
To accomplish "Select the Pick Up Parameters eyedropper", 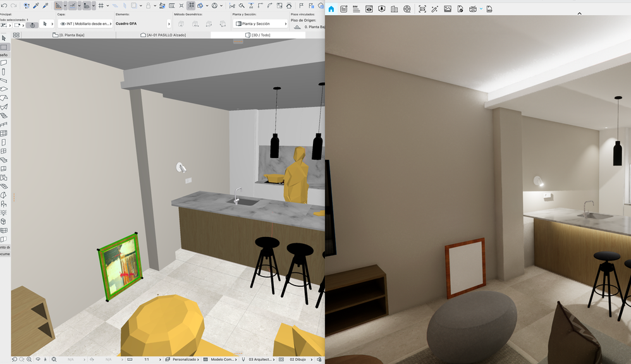I will click(x=36, y=6).
